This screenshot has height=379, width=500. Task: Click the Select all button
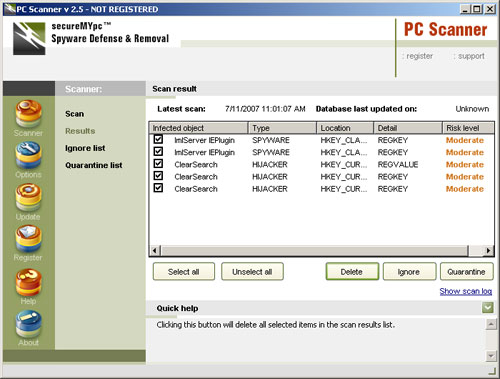tap(184, 272)
